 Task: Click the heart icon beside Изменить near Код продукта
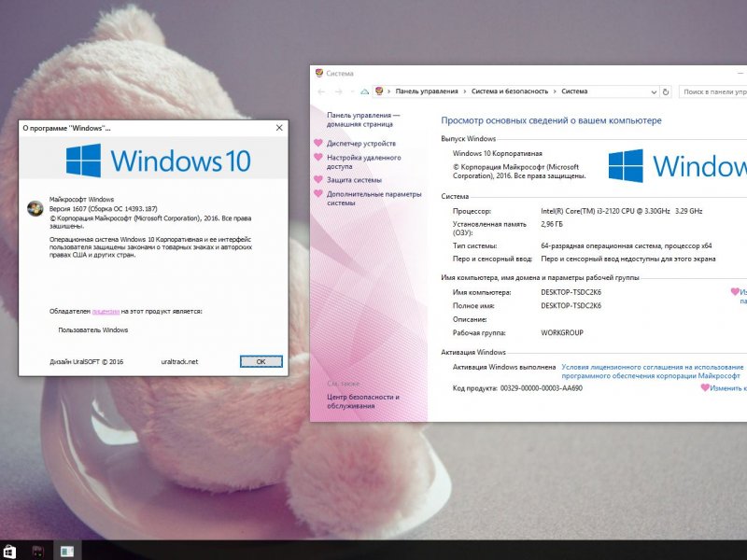point(705,387)
